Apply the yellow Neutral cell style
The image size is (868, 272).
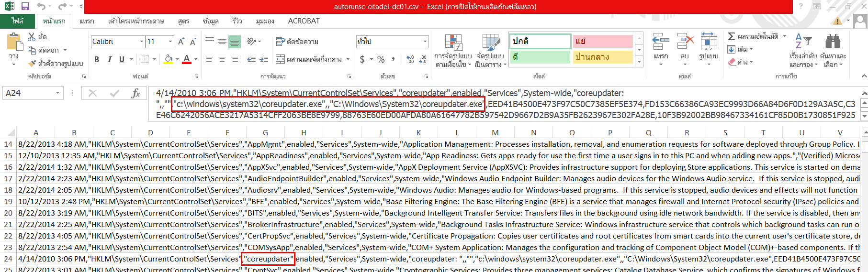click(603, 57)
